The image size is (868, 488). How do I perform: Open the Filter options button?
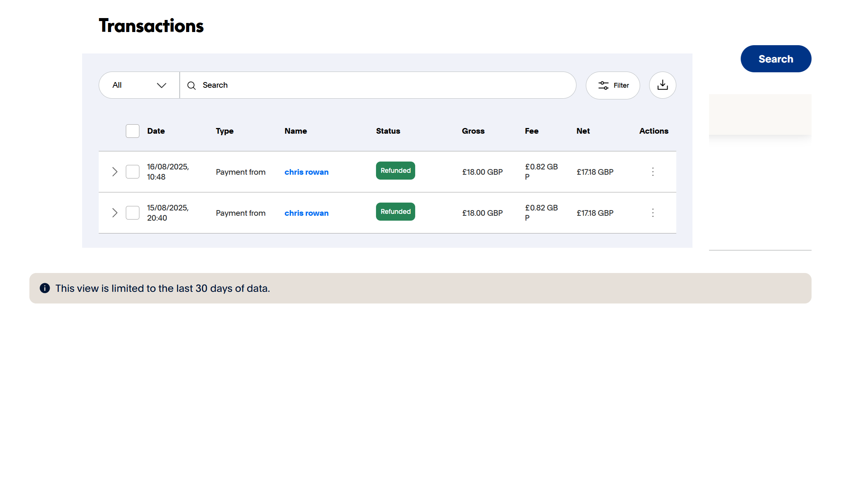[613, 85]
